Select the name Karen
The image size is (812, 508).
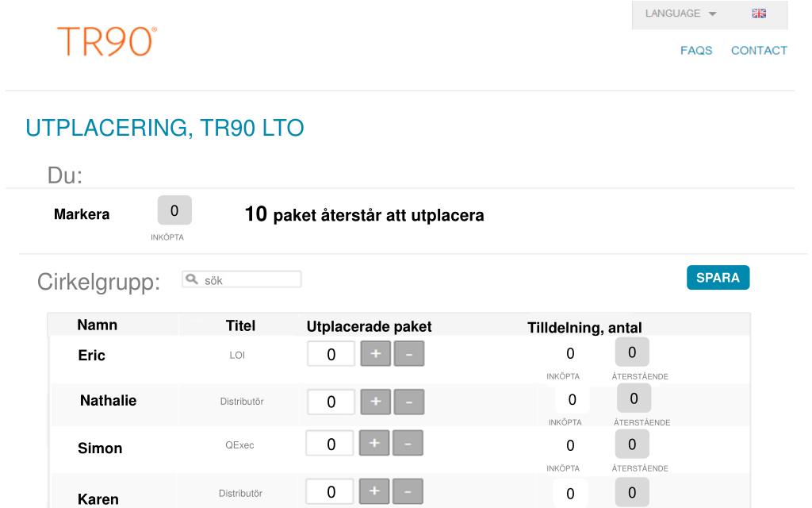[98, 499]
